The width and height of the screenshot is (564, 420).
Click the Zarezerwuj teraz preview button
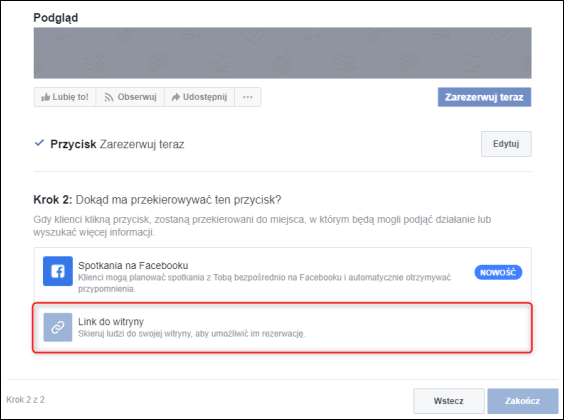click(x=484, y=97)
